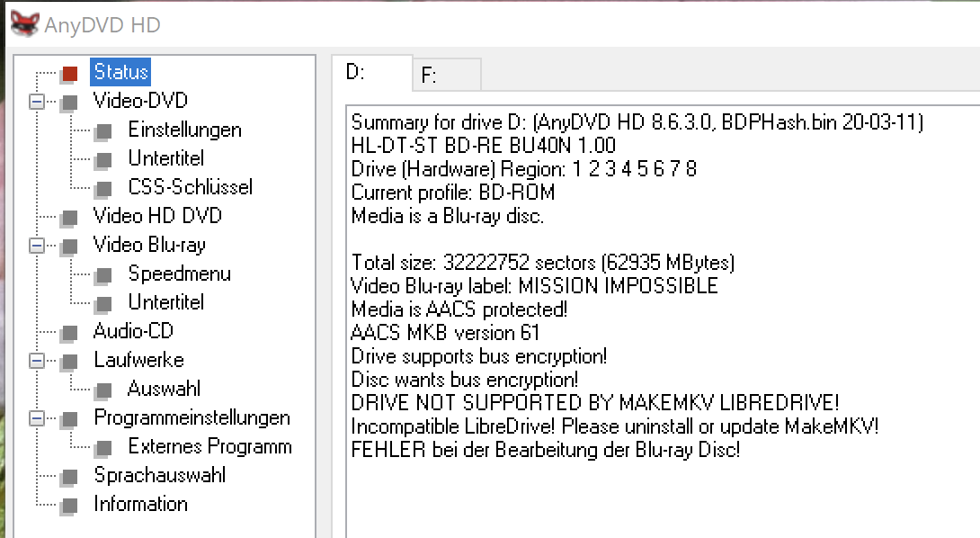
Task: Select Externes Programm in the tree
Action: click(210, 446)
